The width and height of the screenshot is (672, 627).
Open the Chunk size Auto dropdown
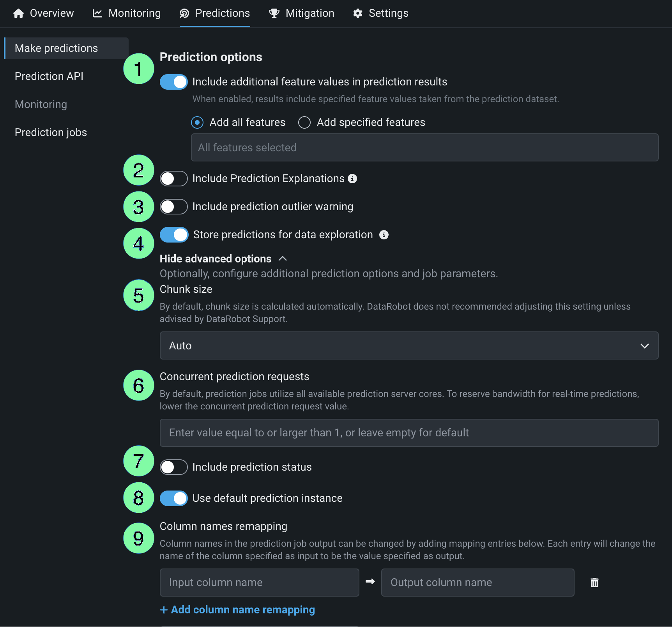(409, 345)
